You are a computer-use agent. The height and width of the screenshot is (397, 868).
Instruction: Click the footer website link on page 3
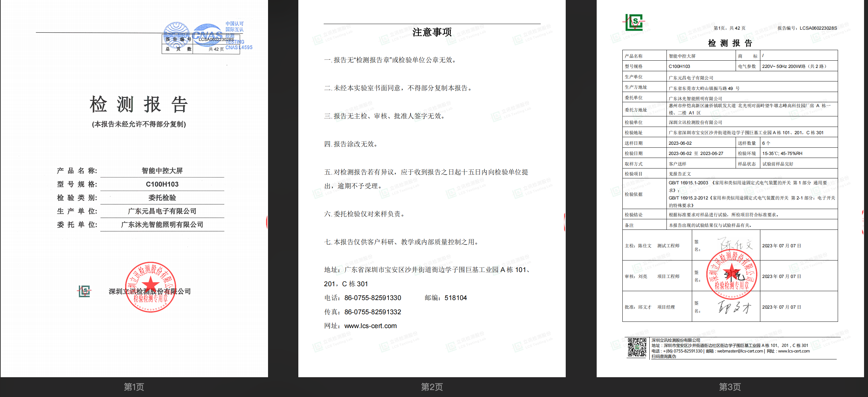point(794,351)
